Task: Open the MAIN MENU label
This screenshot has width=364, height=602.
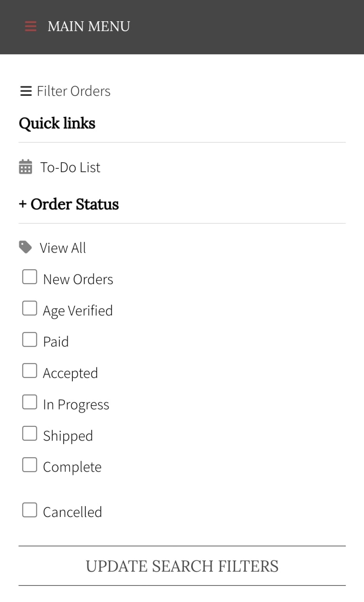Action: [x=89, y=26]
